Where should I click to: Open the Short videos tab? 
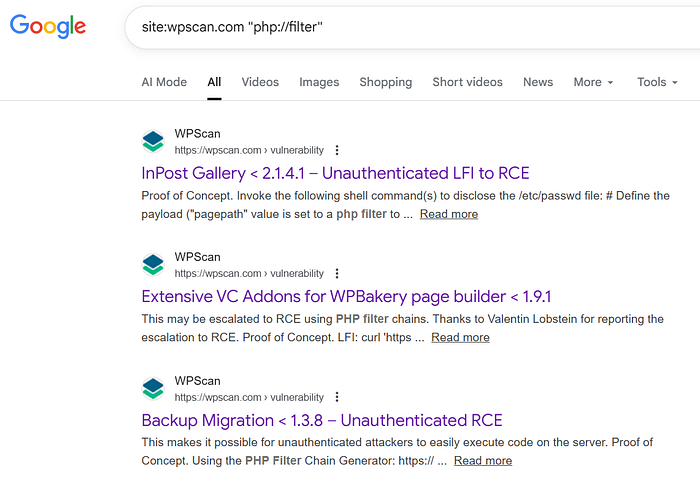pos(467,82)
